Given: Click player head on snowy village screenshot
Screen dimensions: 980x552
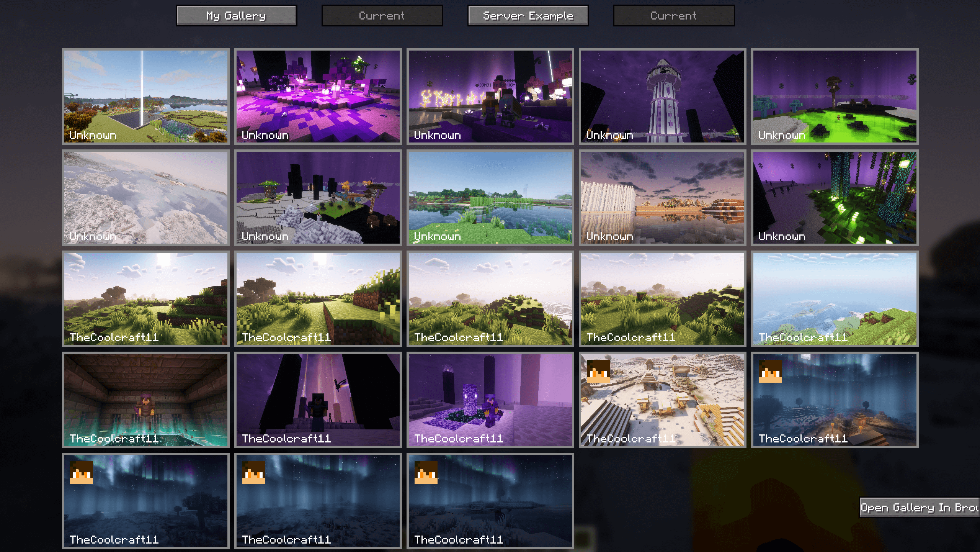Looking at the screenshot, I should coord(598,371).
